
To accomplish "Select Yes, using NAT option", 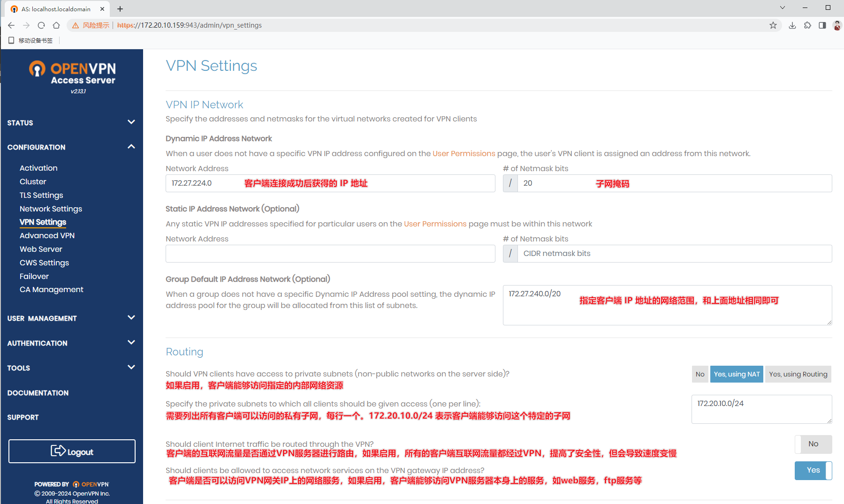I will click(737, 374).
